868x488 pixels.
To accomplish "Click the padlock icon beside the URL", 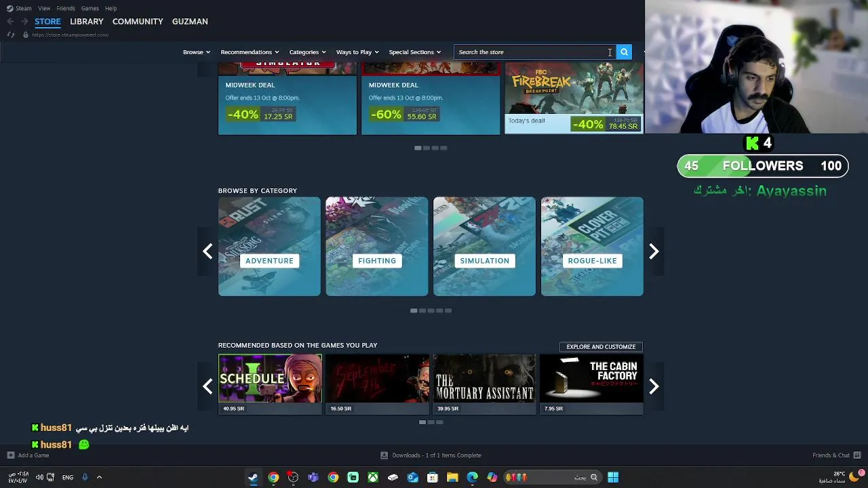I will point(25,35).
